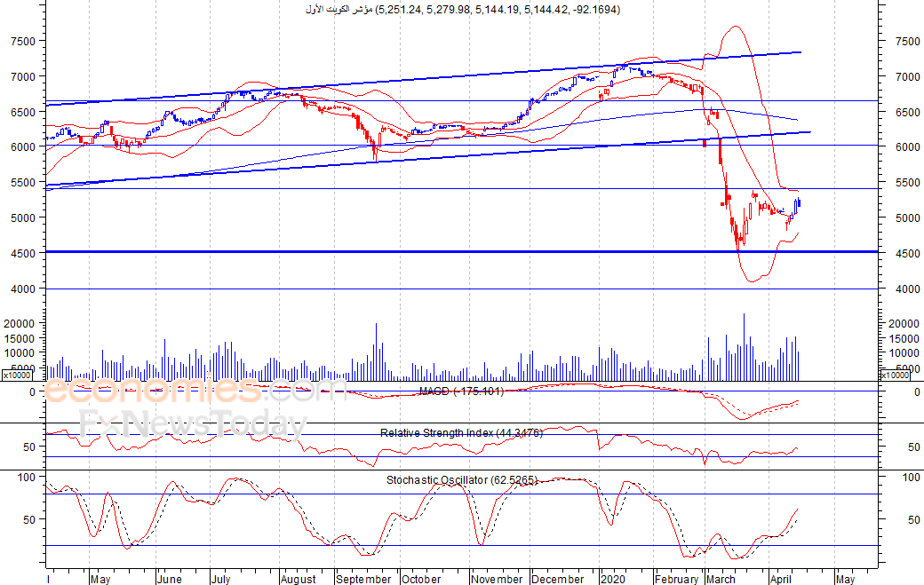Click the chart title with OHLC values
The image size is (924, 585).
463,10
